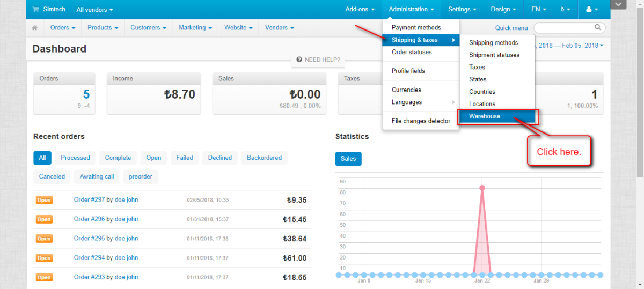Screen dimensions: 644x289
Task: Select Payment methods menu item
Action: coord(421,28)
